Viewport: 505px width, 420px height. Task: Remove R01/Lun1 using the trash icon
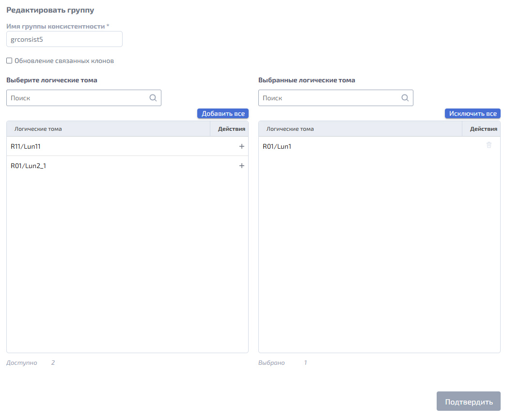[489, 145]
